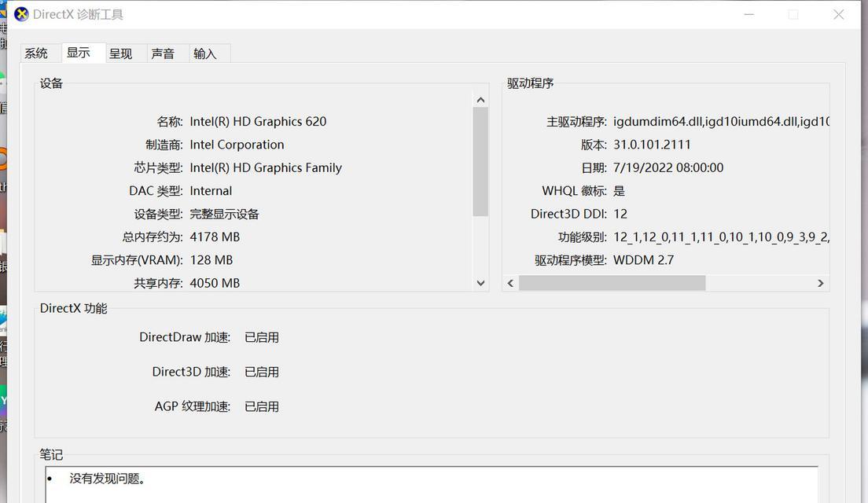Click the device type value 完整显示设备

(x=224, y=214)
